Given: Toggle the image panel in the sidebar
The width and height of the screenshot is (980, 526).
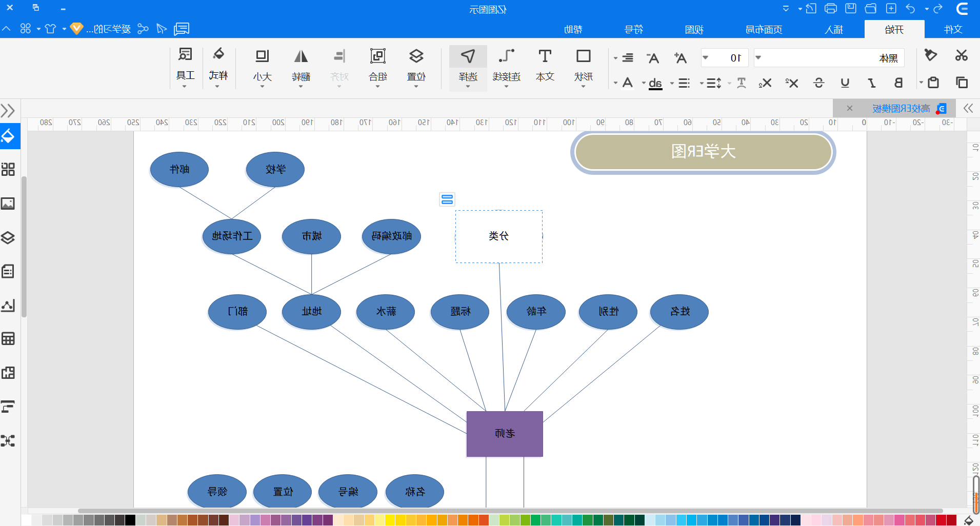Looking at the screenshot, I should click(x=8, y=204).
